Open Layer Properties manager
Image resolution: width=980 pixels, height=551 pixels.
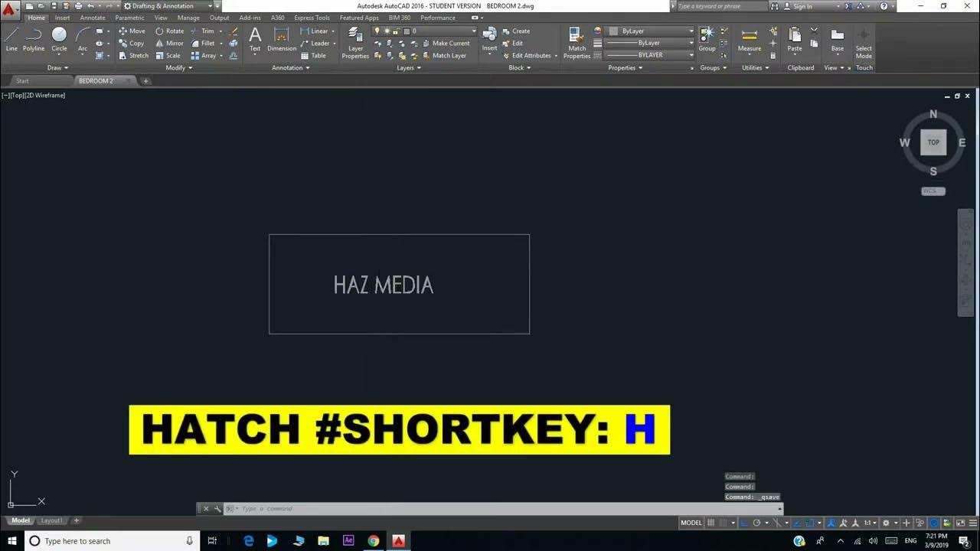(355, 42)
